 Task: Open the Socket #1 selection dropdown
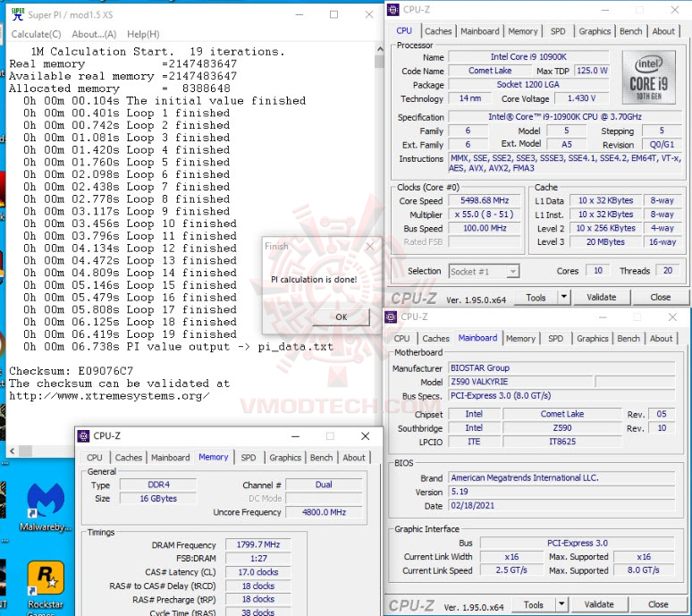[485, 272]
